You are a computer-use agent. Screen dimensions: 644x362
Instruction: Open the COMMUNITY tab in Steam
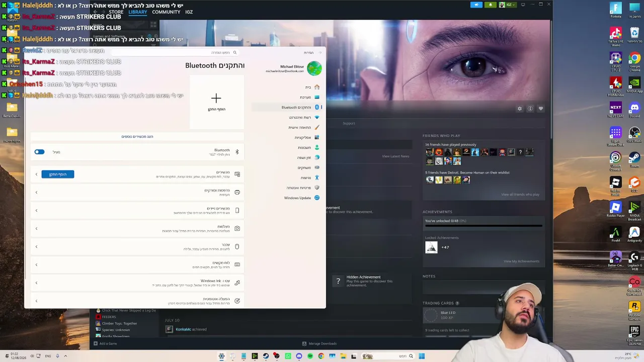(166, 12)
